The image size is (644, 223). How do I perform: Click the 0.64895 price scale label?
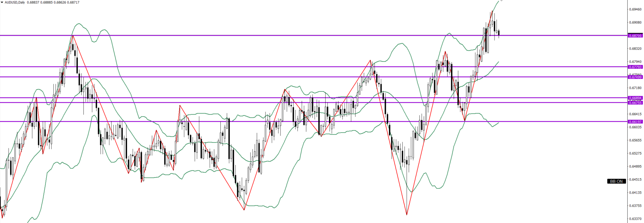tap(635, 167)
